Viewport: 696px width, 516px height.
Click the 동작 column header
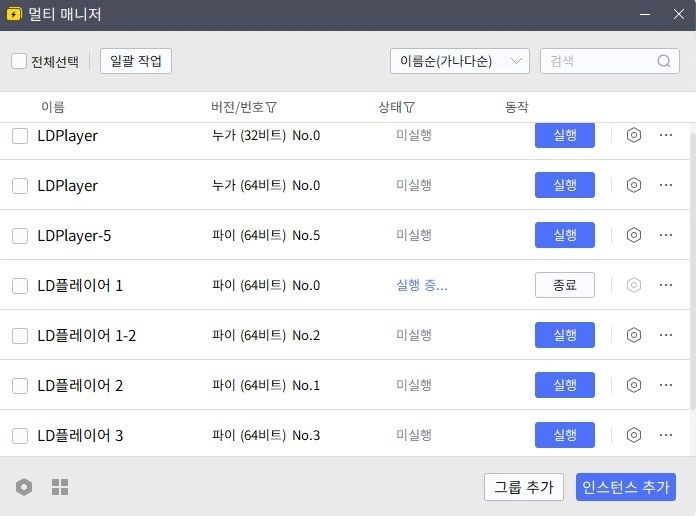click(517, 107)
